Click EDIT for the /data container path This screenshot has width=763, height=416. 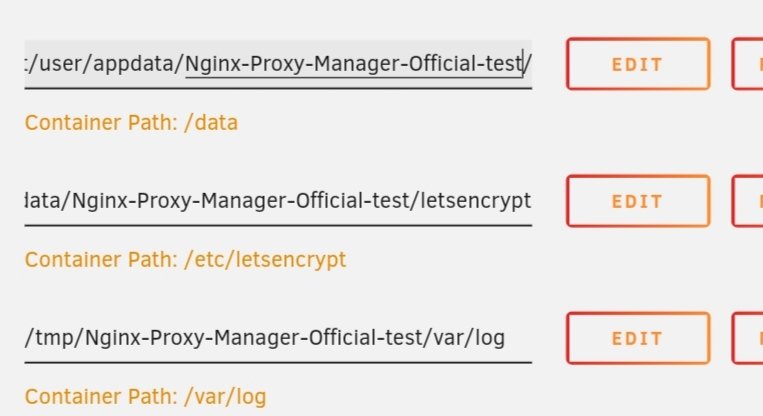(x=638, y=64)
